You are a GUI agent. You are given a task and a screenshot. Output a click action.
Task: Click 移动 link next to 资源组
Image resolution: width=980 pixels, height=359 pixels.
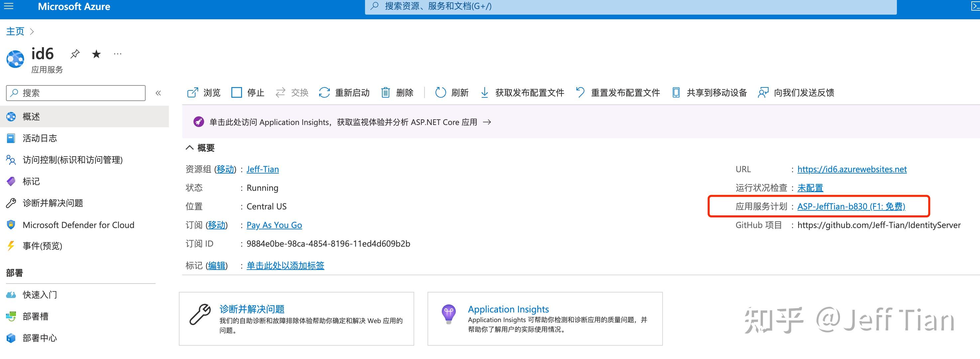(225, 169)
